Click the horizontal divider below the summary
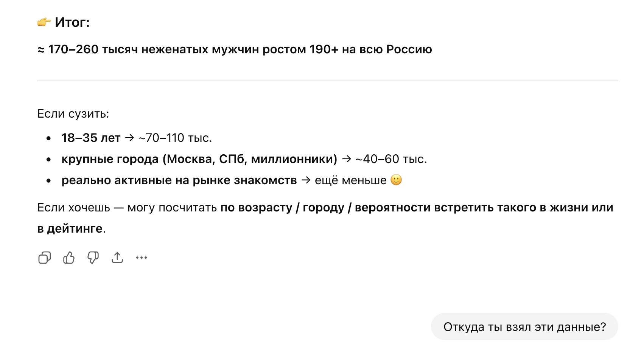The height and width of the screenshot is (351, 644). 327,81
